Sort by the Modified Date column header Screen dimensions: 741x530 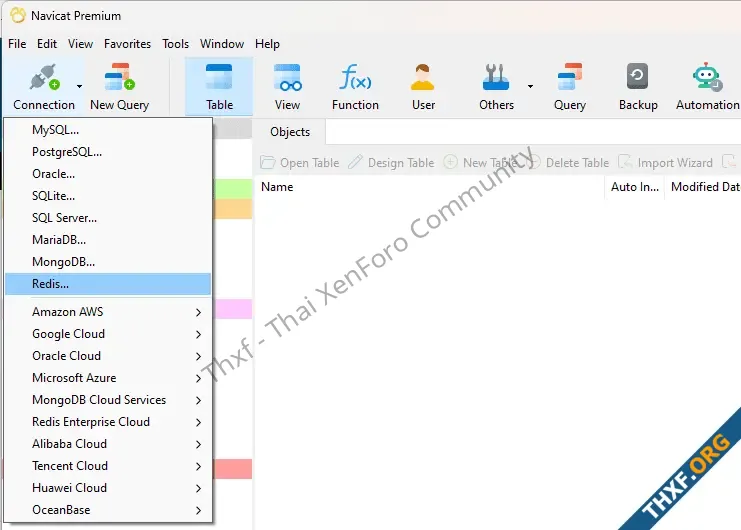[703, 187]
